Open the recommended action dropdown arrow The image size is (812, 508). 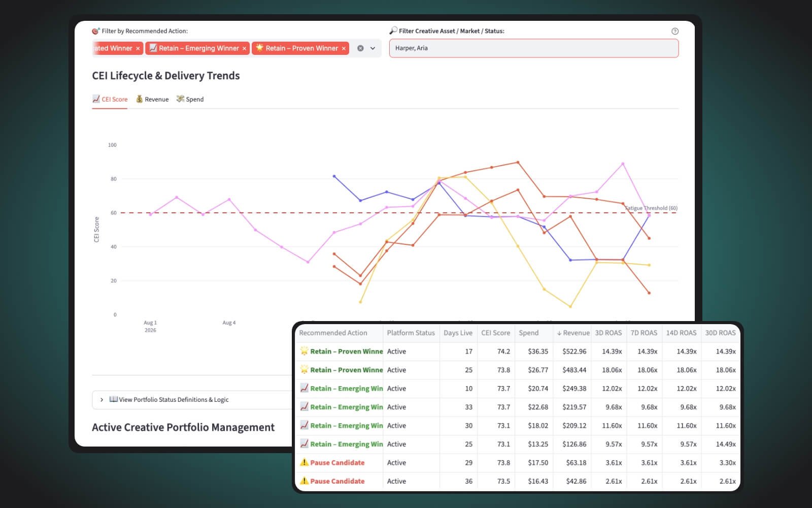coord(373,48)
